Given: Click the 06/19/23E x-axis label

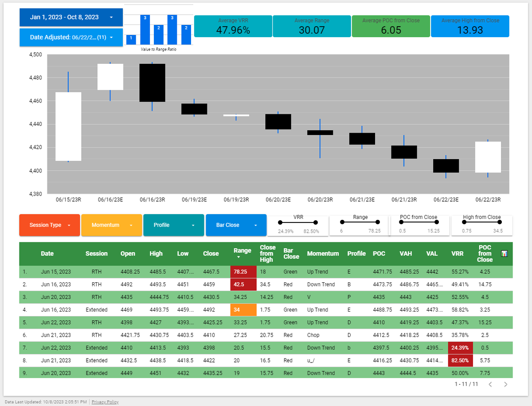Looking at the screenshot, I should (x=195, y=200).
